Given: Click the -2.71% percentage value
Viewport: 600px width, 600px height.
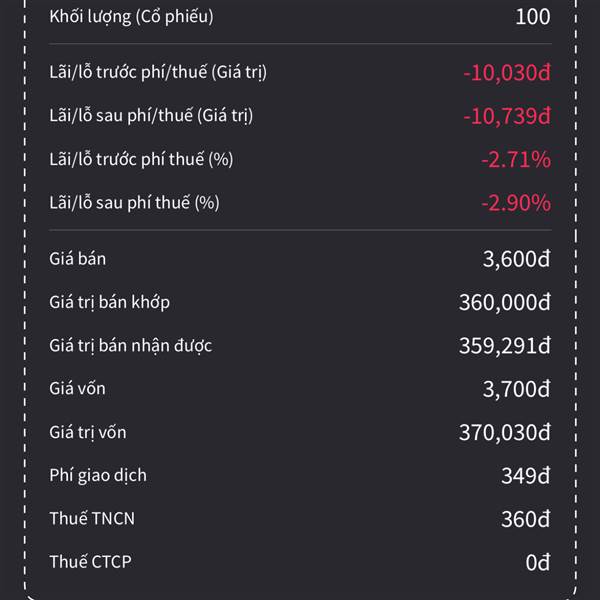Looking at the screenshot, I should [516, 160].
